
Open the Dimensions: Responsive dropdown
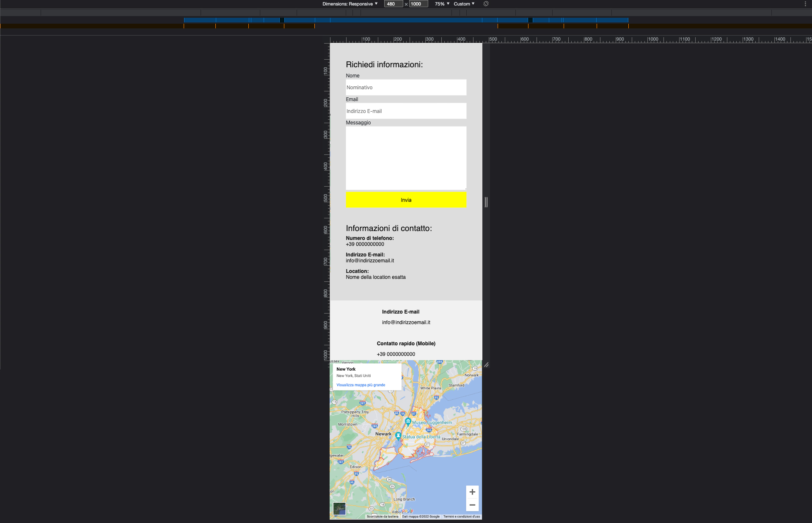point(350,4)
